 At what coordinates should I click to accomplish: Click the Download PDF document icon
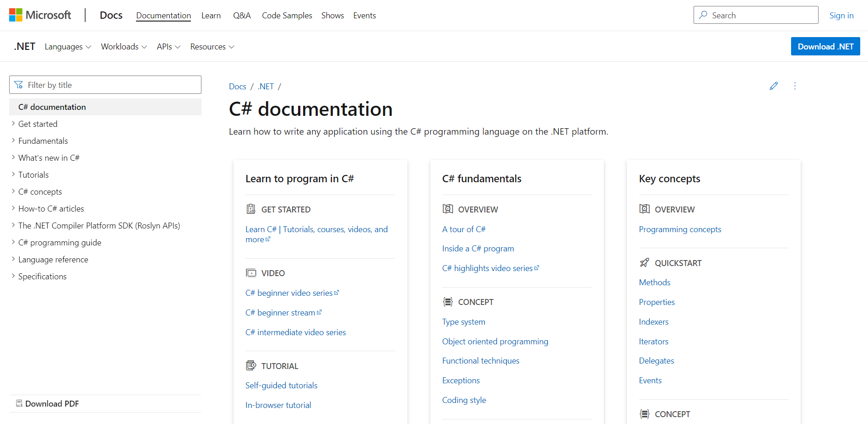click(x=19, y=403)
